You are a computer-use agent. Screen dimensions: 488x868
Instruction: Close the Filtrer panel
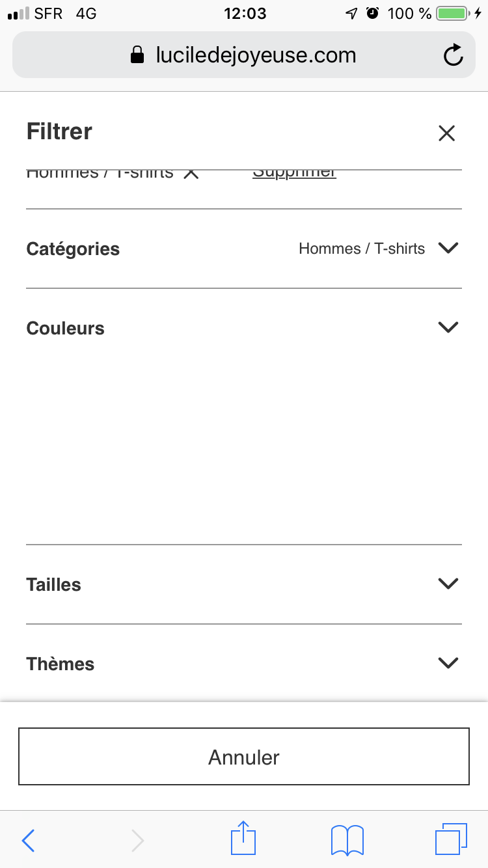click(x=446, y=133)
